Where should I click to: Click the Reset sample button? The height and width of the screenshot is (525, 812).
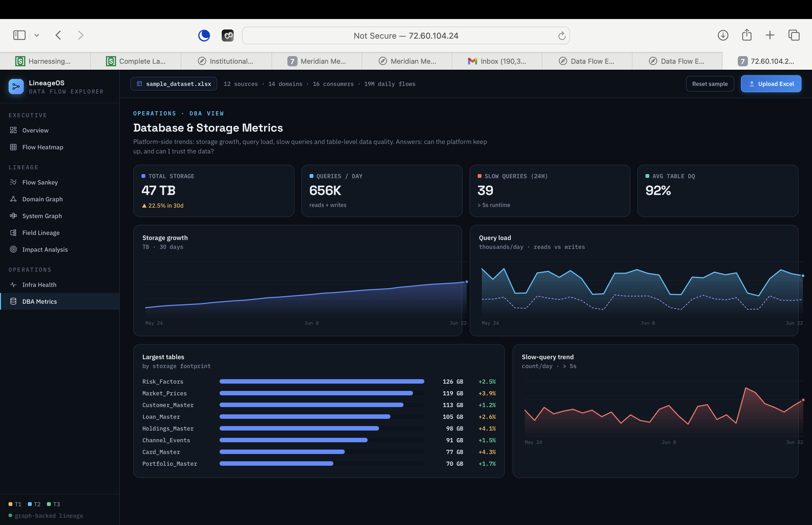(x=710, y=84)
